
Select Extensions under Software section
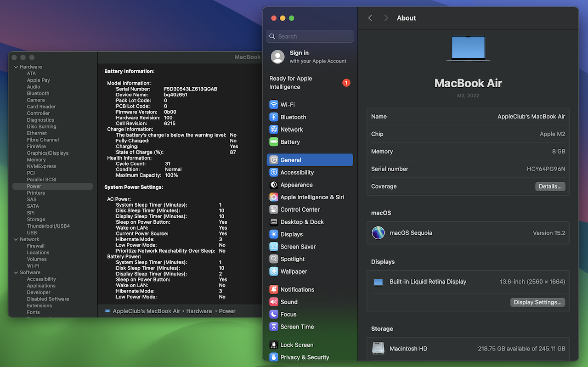click(x=40, y=305)
